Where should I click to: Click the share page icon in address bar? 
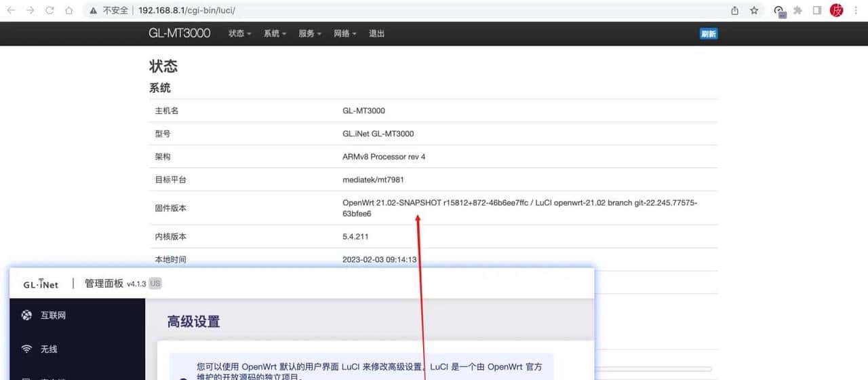(735, 11)
